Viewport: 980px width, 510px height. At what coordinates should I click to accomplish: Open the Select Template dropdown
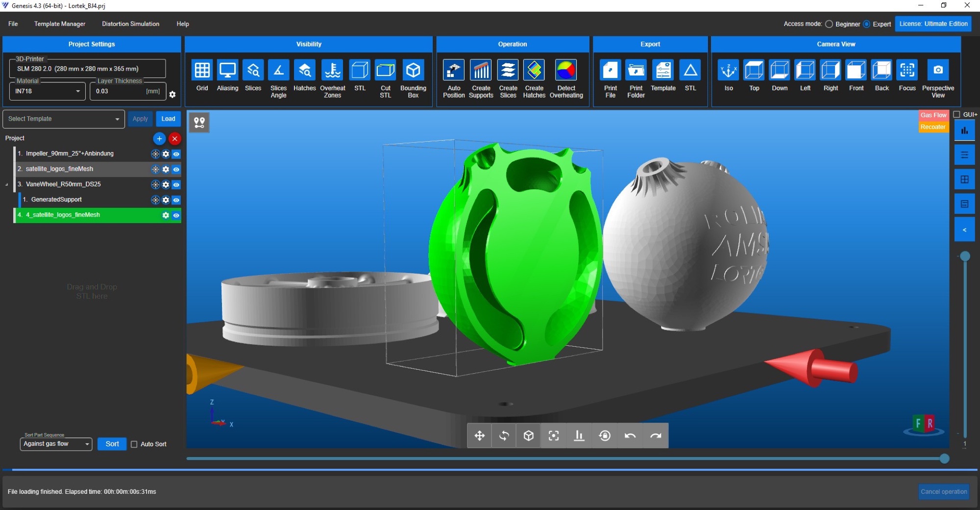[x=64, y=119]
